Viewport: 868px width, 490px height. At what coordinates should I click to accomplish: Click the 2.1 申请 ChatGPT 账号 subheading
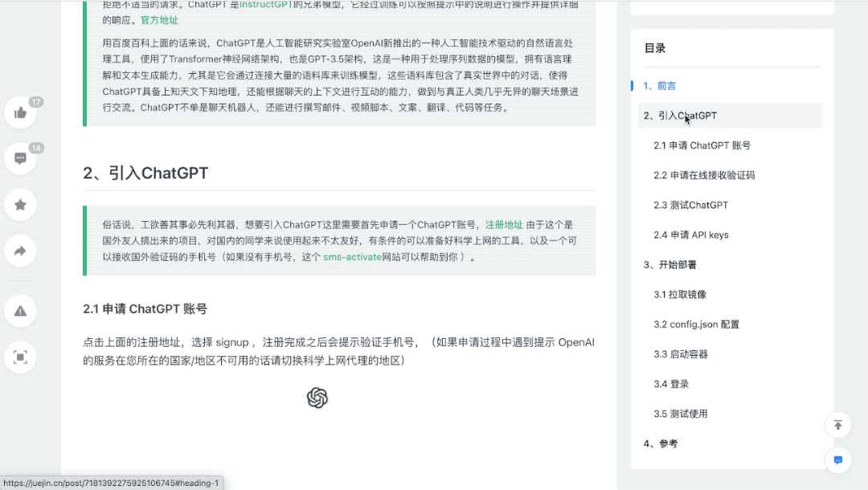point(145,309)
